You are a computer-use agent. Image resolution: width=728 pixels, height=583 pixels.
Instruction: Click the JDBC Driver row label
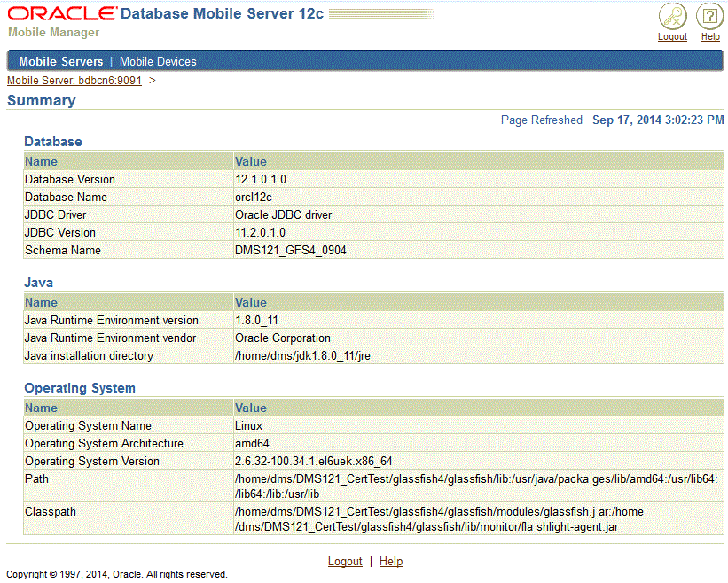[55, 214]
